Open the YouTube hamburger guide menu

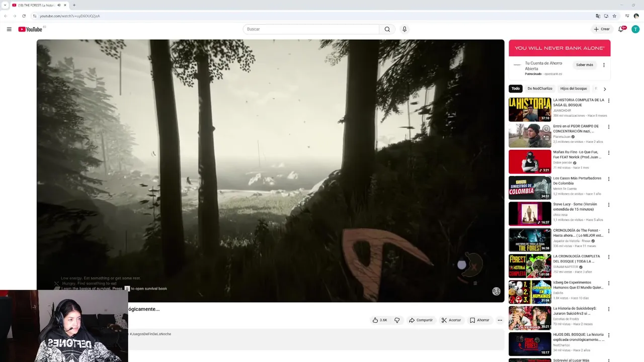pyautogui.click(x=9, y=29)
